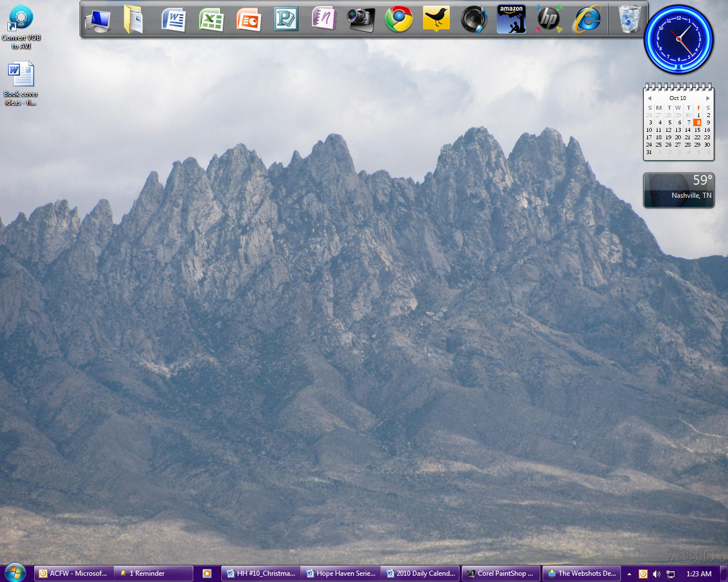The height and width of the screenshot is (582, 728).
Task: Open OneNote from the dock
Action: coord(324,19)
